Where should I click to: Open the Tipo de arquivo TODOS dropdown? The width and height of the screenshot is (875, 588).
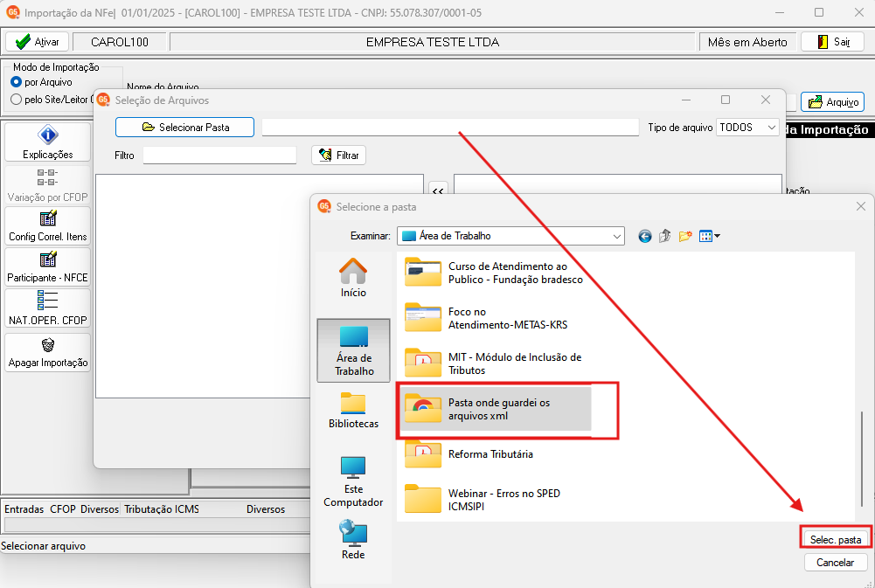click(747, 128)
